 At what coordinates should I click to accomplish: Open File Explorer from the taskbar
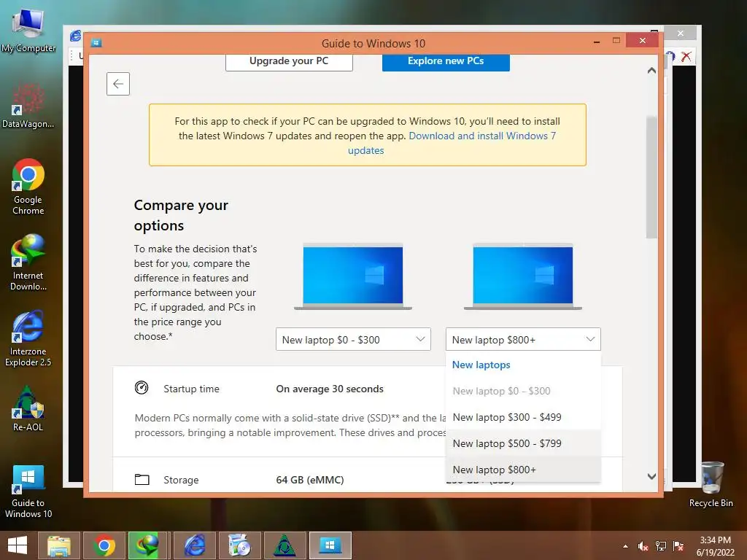coord(58,545)
